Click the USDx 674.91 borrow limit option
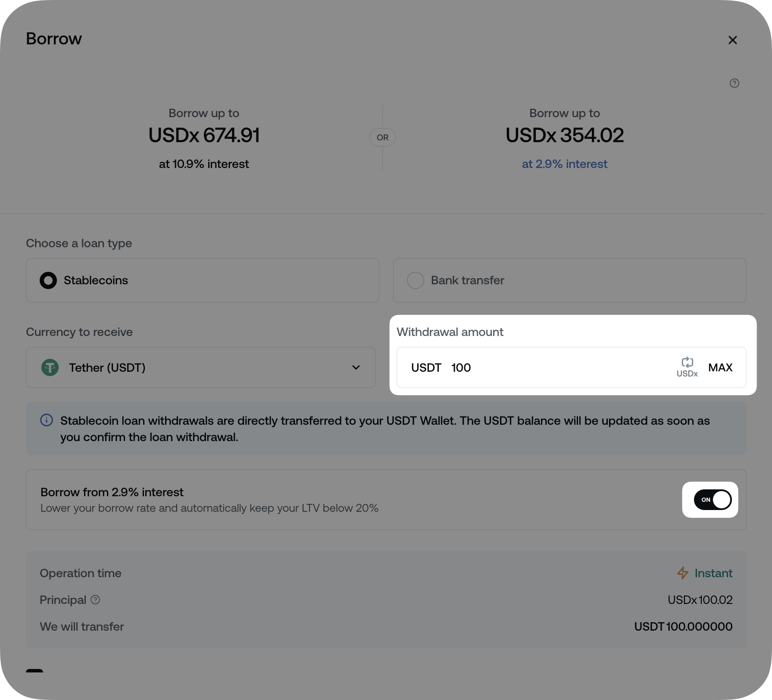 tap(204, 135)
